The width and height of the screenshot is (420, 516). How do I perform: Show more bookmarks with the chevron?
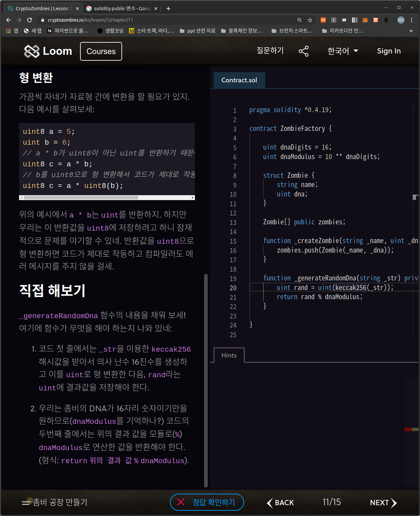point(411,31)
